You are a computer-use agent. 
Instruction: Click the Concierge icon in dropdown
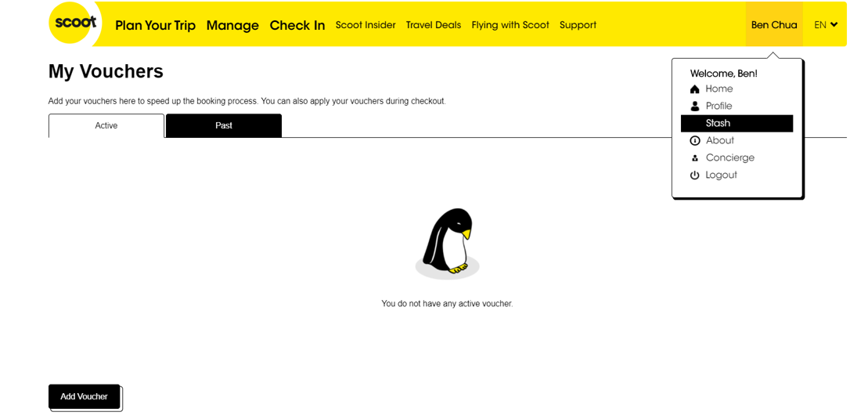click(695, 158)
